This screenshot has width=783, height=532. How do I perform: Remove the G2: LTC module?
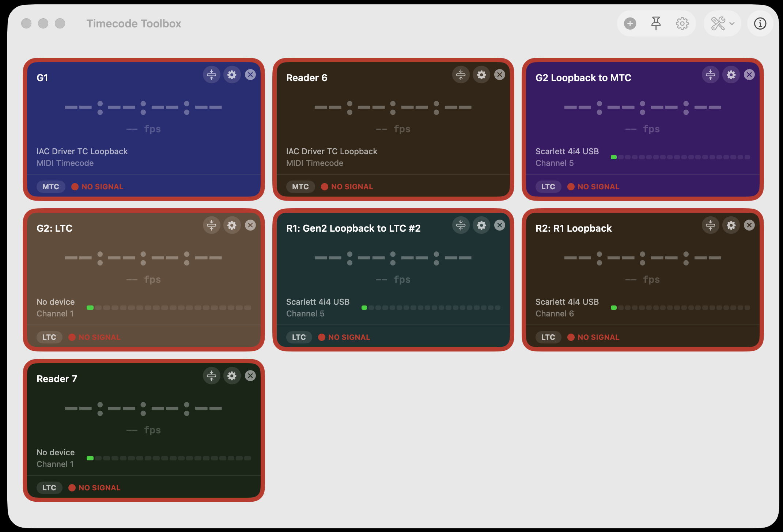pos(250,225)
